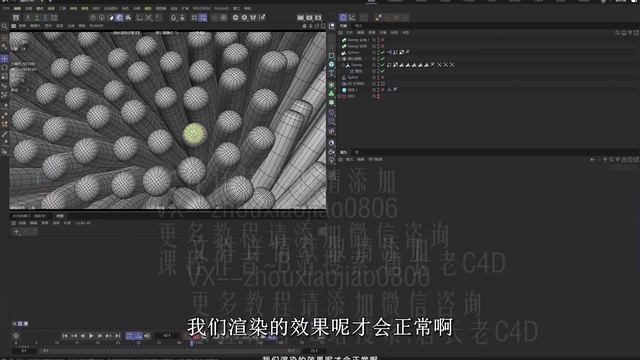Click the green highlighted sphere cap in viewport
The width and height of the screenshot is (640, 360).
coord(194,133)
